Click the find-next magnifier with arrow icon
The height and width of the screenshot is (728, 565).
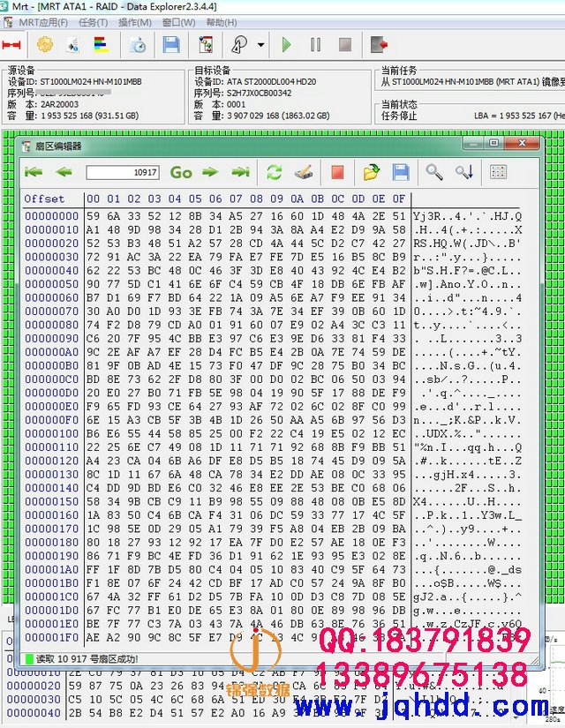[x=464, y=172]
